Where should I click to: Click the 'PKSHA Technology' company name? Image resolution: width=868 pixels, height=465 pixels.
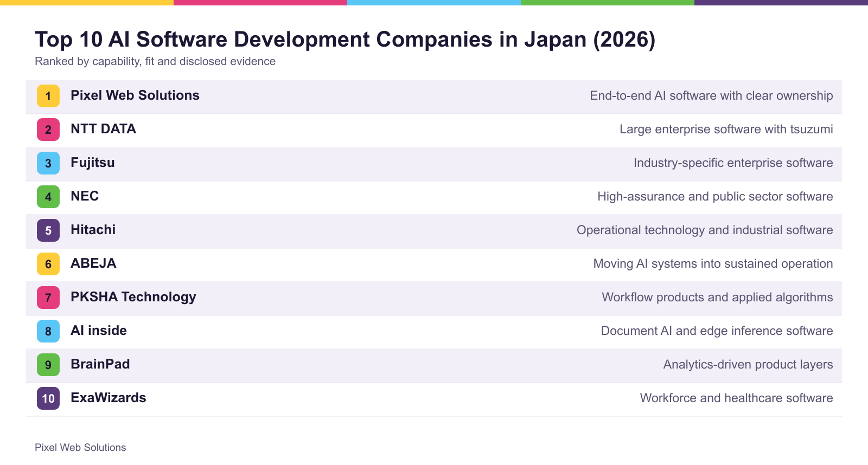pyautogui.click(x=133, y=297)
